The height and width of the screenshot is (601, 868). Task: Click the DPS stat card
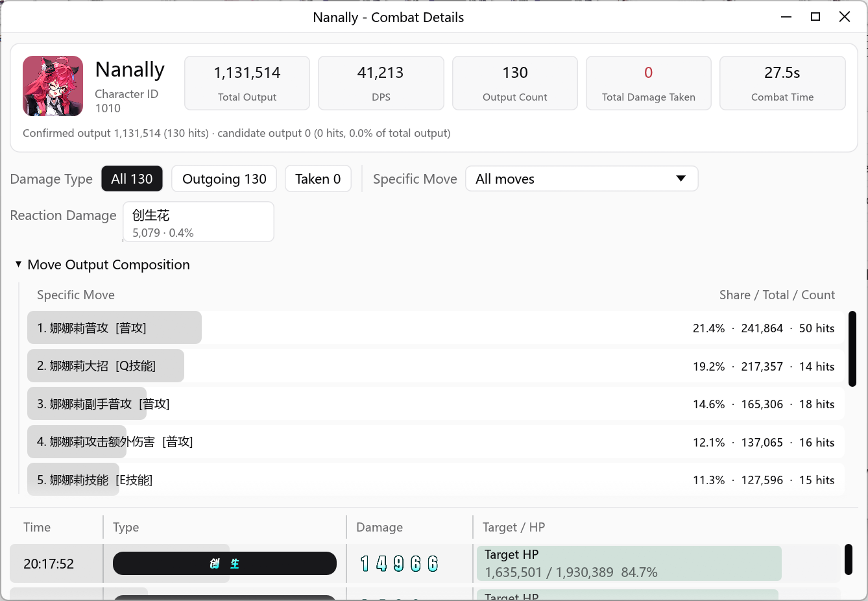point(381,83)
